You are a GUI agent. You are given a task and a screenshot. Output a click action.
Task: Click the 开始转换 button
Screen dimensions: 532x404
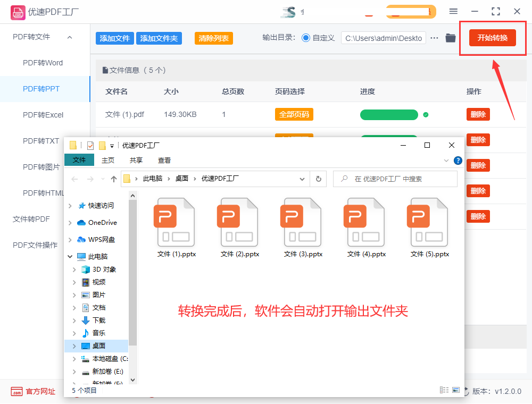[x=492, y=38]
